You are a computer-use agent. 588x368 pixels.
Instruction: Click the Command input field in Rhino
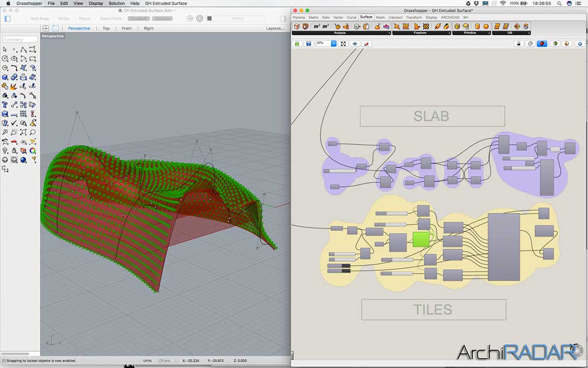click(x=19, y=39)
